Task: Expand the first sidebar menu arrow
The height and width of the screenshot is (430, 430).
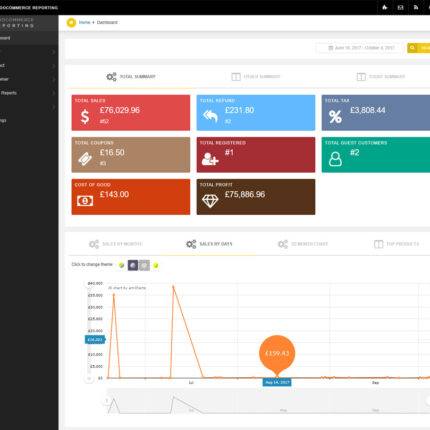Action: click(x=54, y=52)
